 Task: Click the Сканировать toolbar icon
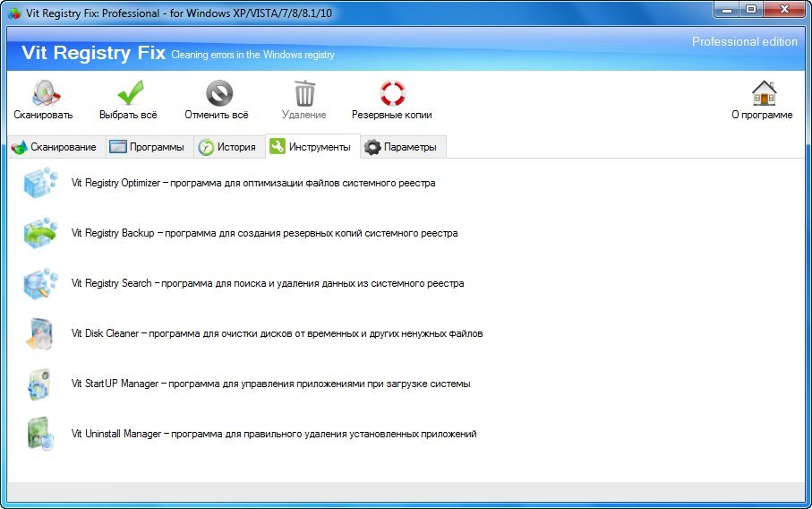(46, 93)
